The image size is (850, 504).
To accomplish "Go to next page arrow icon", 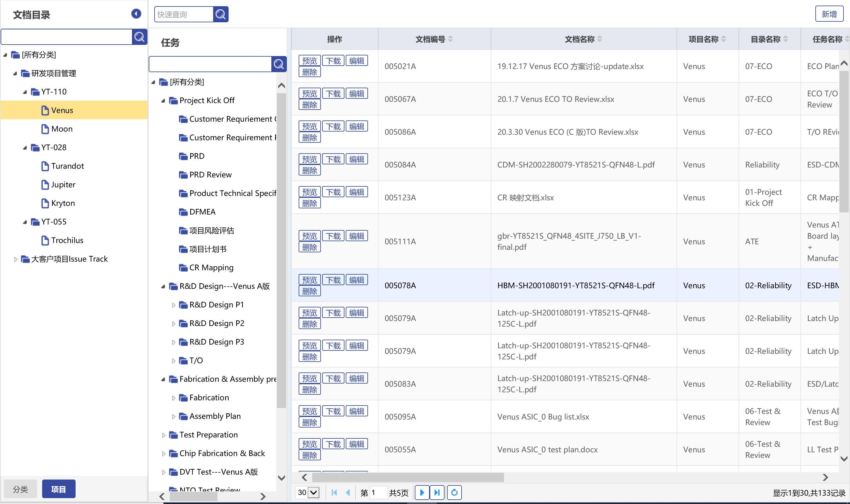I will [422, 492].
